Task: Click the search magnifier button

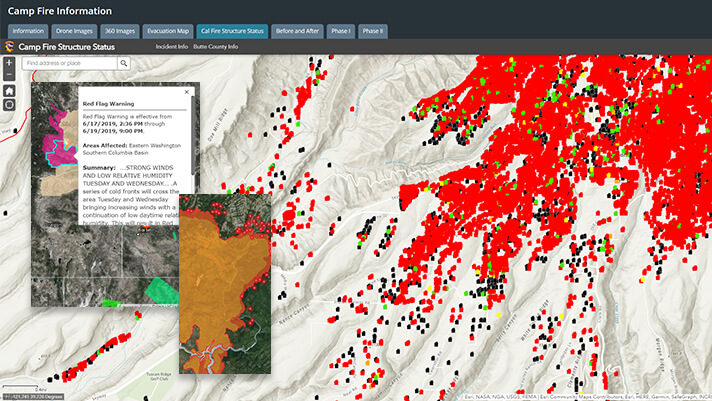Action: tap(124, 63)
